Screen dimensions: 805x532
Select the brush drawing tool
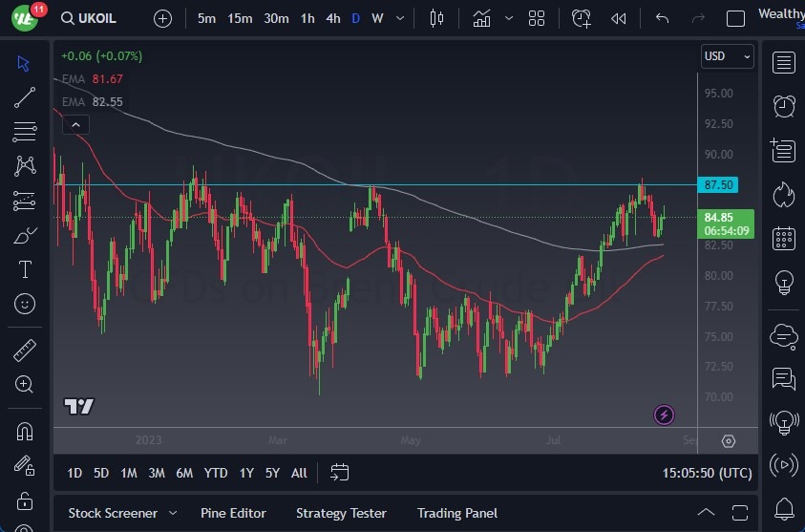coord(25,235)
